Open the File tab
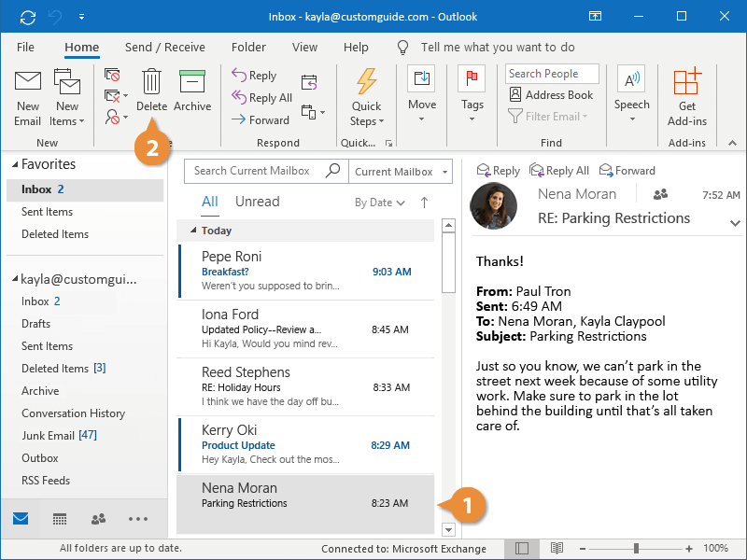 tap(25, 48)
